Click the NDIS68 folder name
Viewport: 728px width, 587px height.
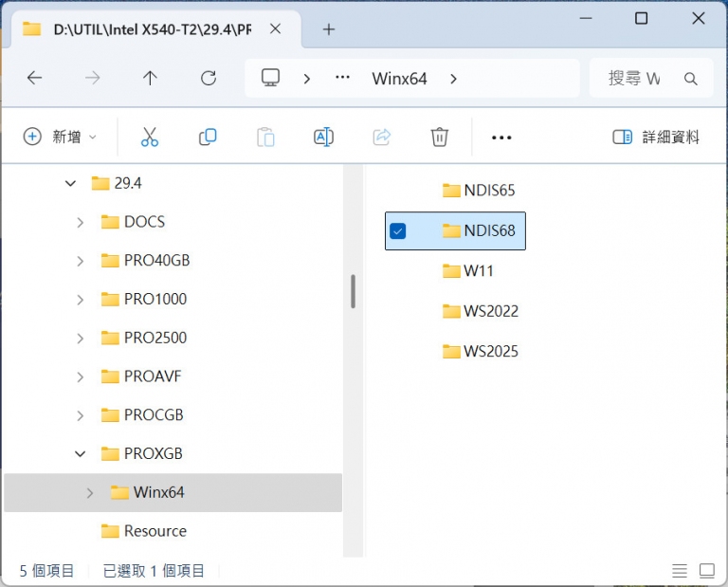(489, 230)
